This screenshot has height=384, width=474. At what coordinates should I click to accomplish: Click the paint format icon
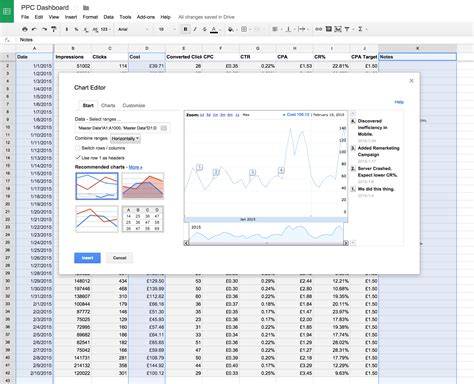(54, 29)
